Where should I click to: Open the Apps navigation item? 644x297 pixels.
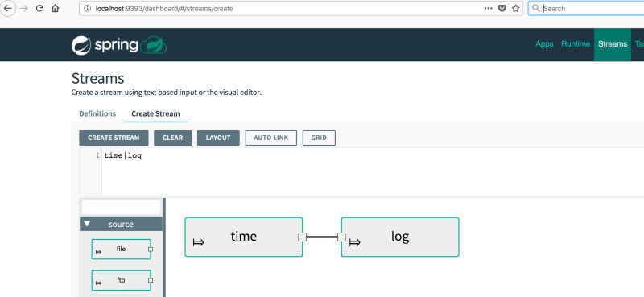544,44
